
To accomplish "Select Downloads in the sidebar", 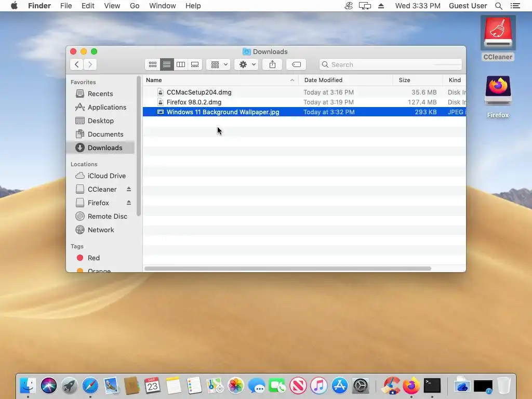I will [100, 148].
